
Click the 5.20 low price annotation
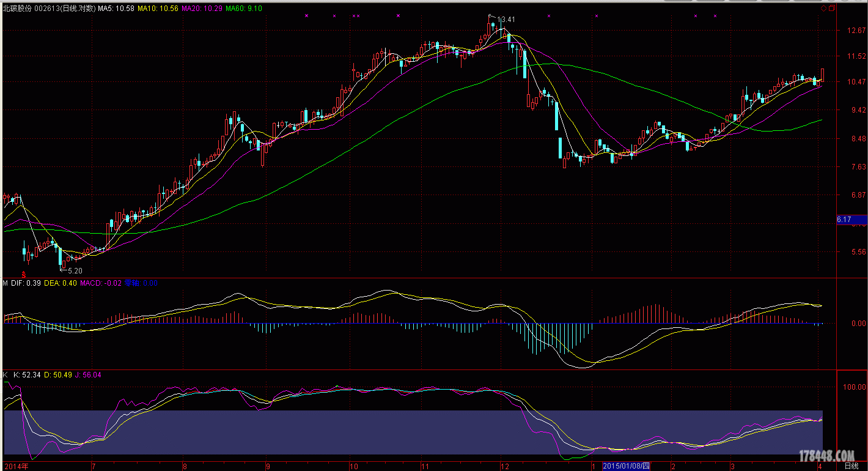point(75,270)
